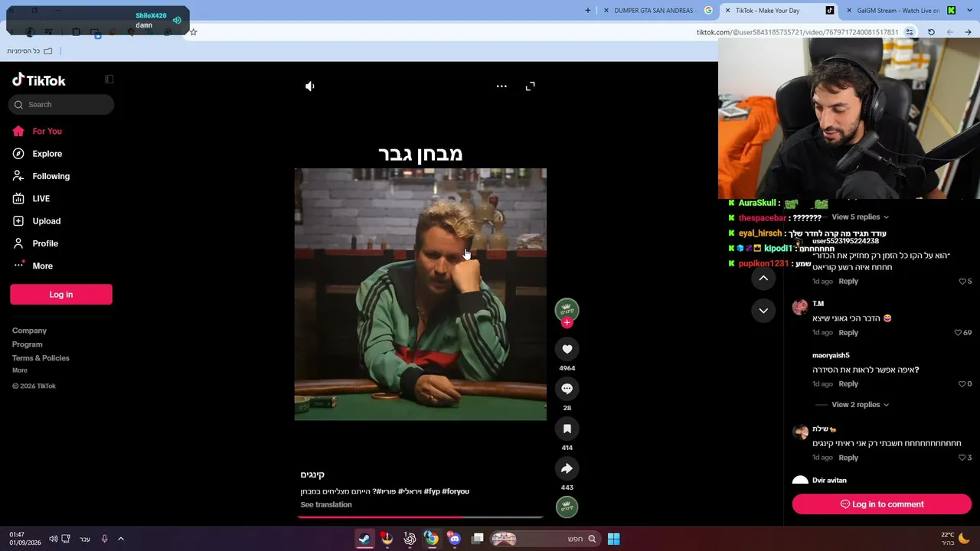Open the #foryou hashtag link
The width and height of the screenshot is (980, 551).
(x=456, y=491)
